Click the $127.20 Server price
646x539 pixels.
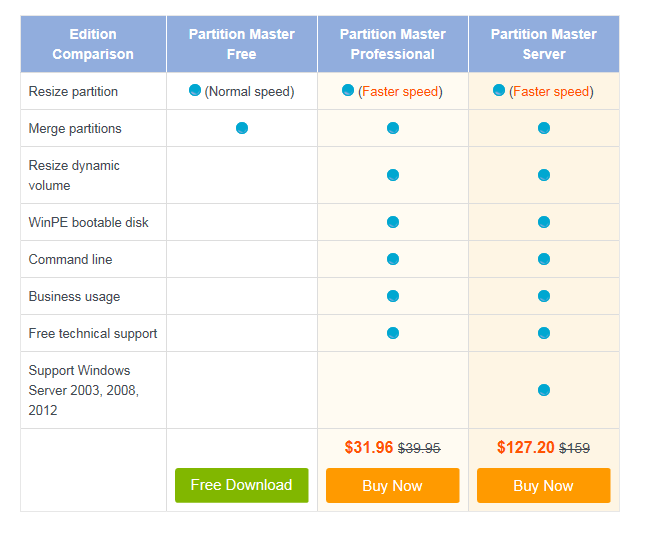coord(525,448)
